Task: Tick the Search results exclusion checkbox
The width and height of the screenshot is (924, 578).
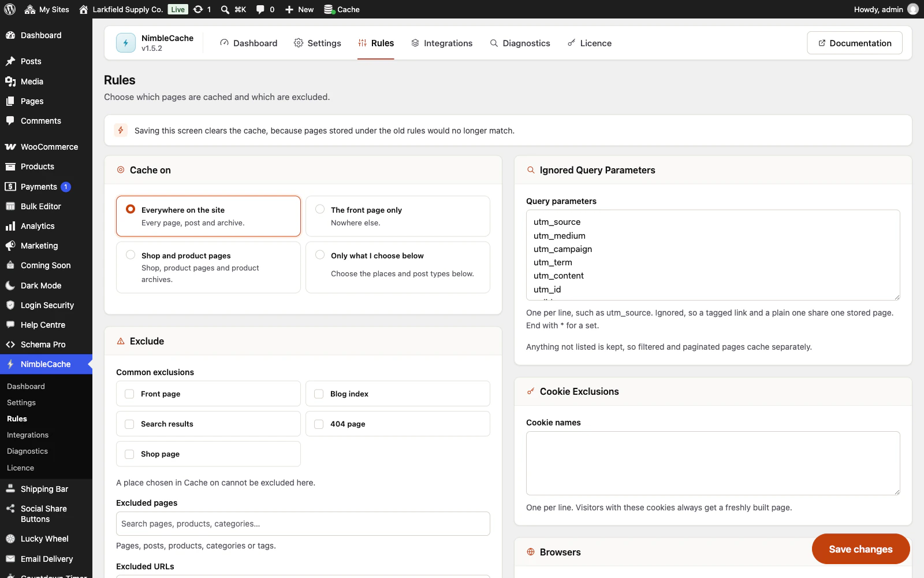Action: coord(129,424)
